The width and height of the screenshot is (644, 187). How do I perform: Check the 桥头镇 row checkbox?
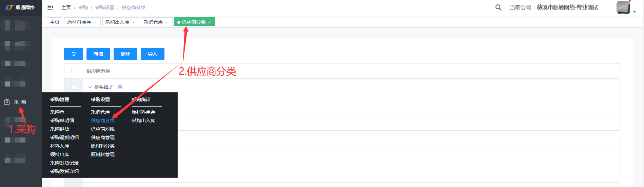click(x=74, y=87)
